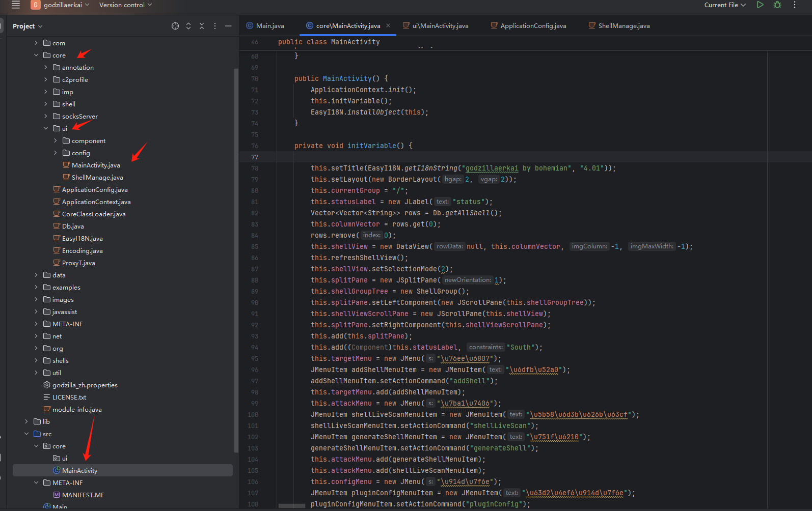Expand all nodes in Project tree
Screen dimensions: 812x511
point(188,26)
